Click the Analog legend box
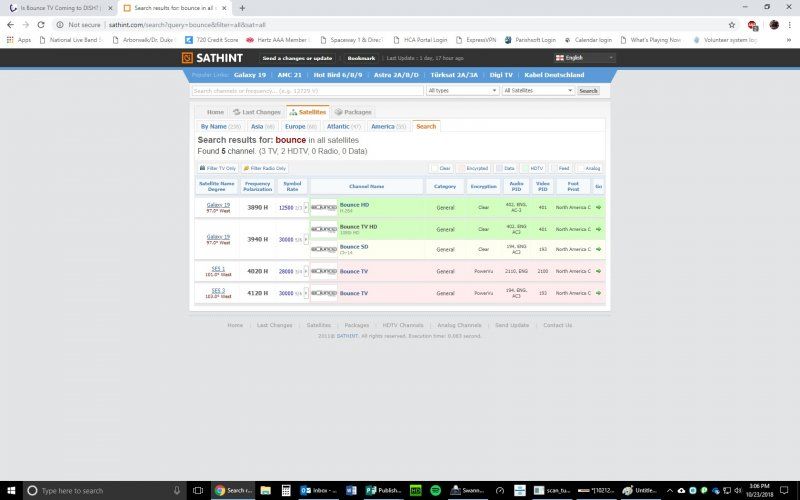The image size is (800, 500). pos(589,168)
